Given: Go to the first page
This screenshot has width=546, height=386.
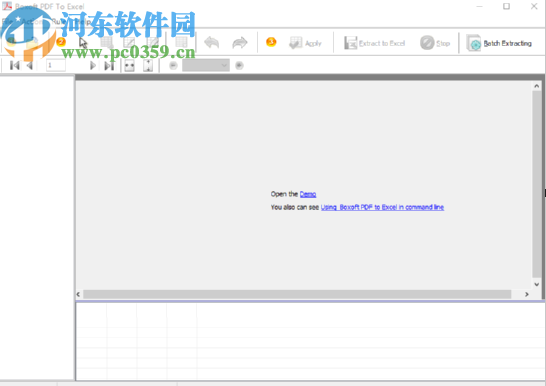Looking at the screenshot, I should pyautogui.click(x=15, y=65).
